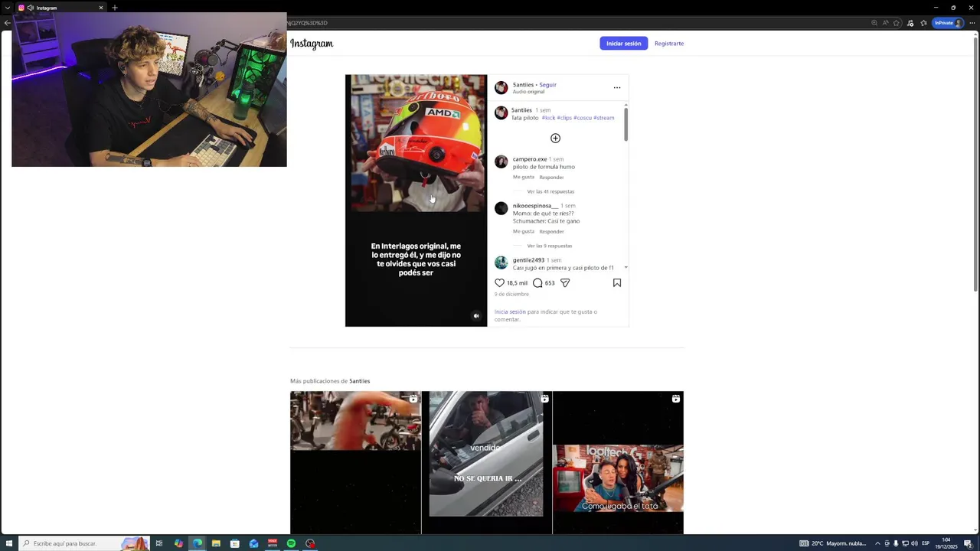This screenshot has width=980, height=551.
Task: Open the motorcycle reel thumbnail
Action: 355,462
